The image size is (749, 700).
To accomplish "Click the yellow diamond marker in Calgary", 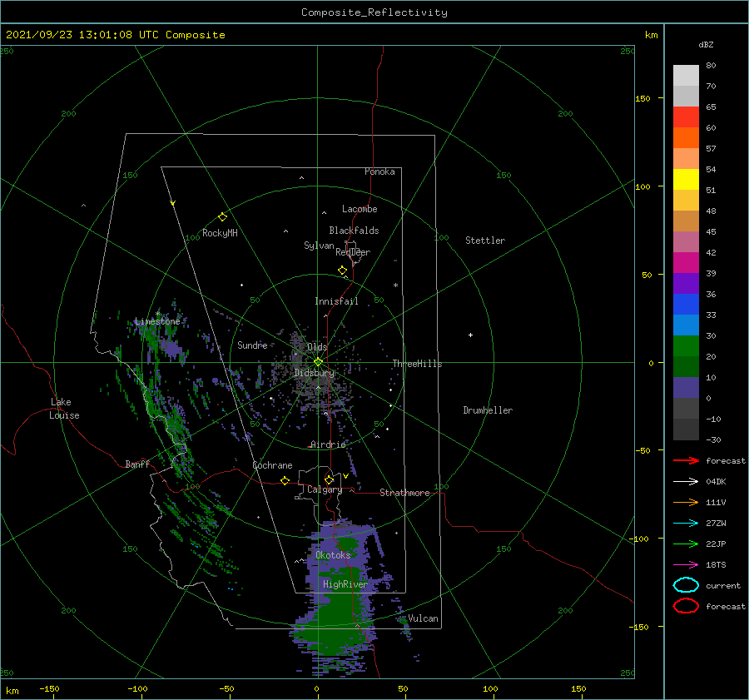I will tap(329, 479).
